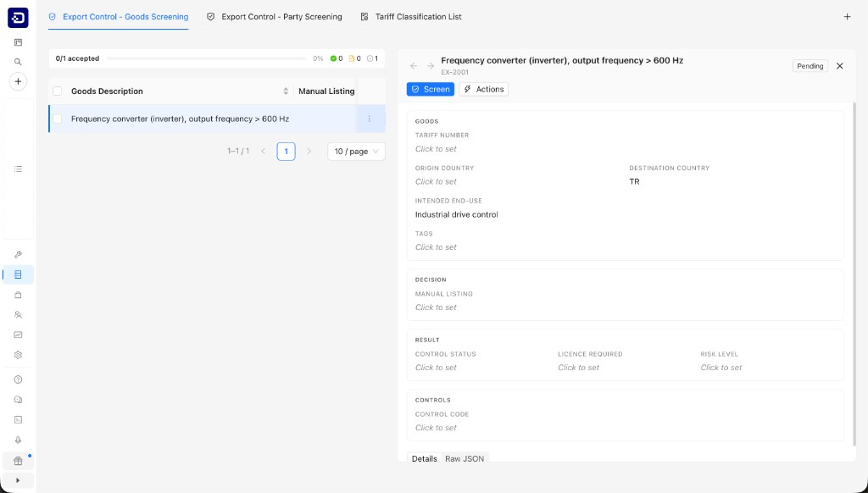This screenshot has height=493, width=868.
Task: Click the EX-2001 record ID
Action: (455, 72)
